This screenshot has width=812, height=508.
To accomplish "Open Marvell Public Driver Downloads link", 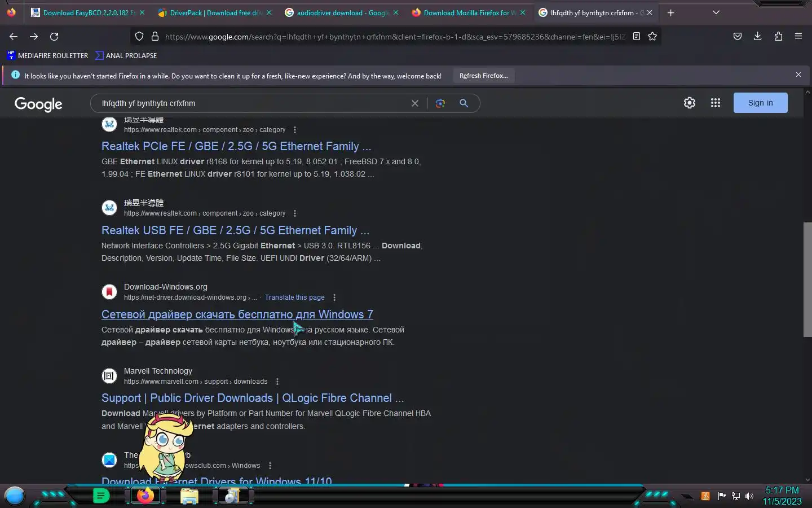I will point(253,398).
